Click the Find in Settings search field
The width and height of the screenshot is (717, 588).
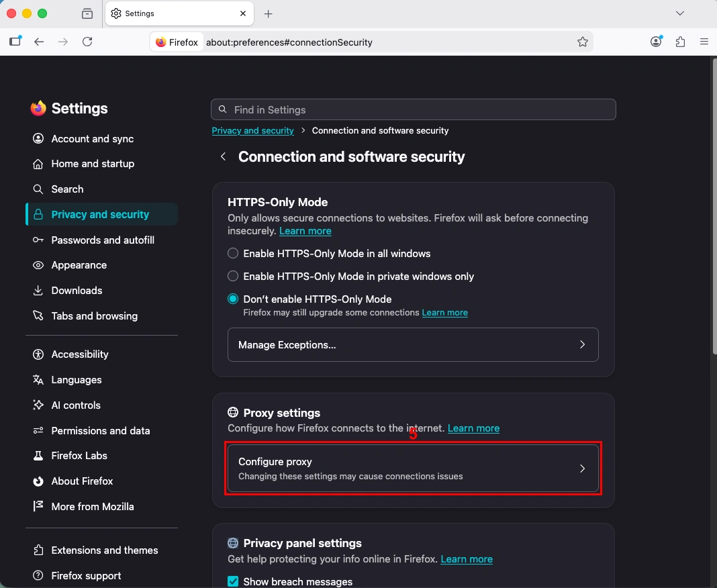(x=414, y=109)
